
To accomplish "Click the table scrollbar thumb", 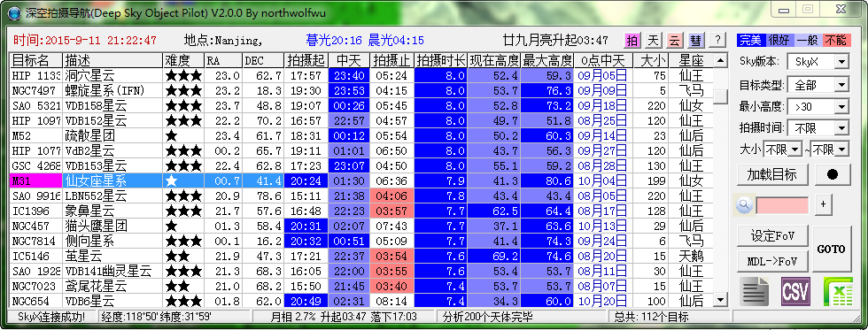I will [720, 96].
